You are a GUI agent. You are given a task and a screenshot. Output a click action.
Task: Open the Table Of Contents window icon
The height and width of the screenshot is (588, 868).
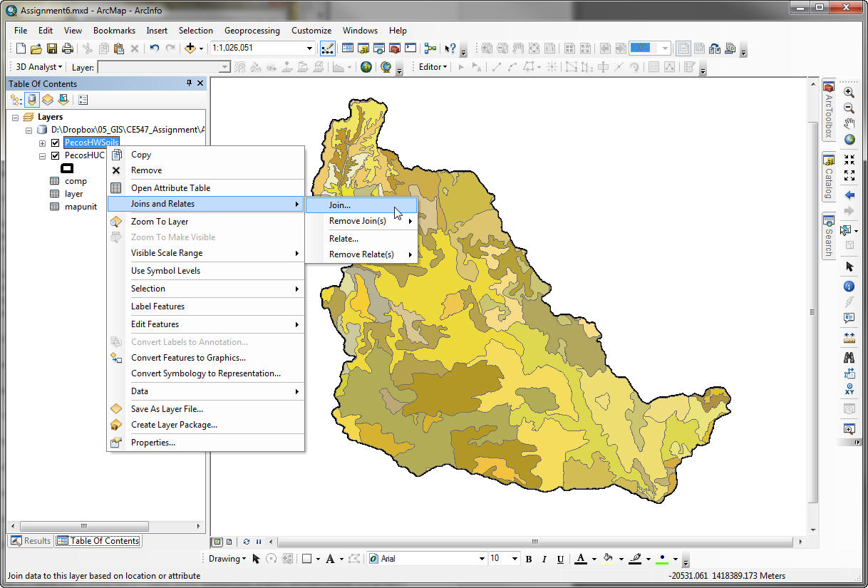pos(348,48)
